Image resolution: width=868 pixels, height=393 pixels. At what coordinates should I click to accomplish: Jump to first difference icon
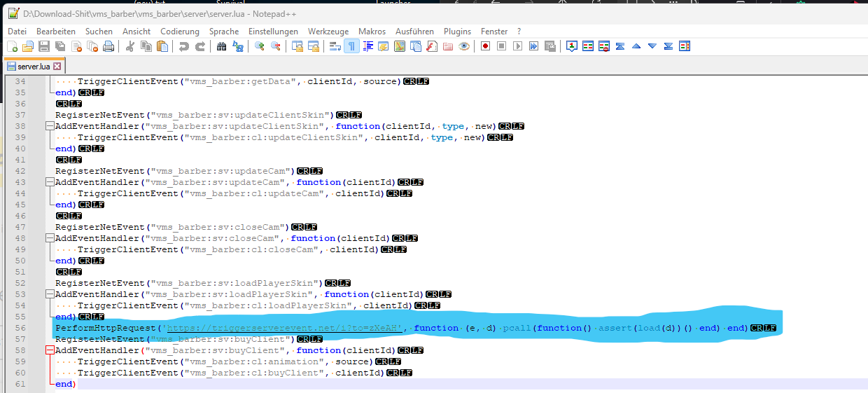(x=620, y=46)
